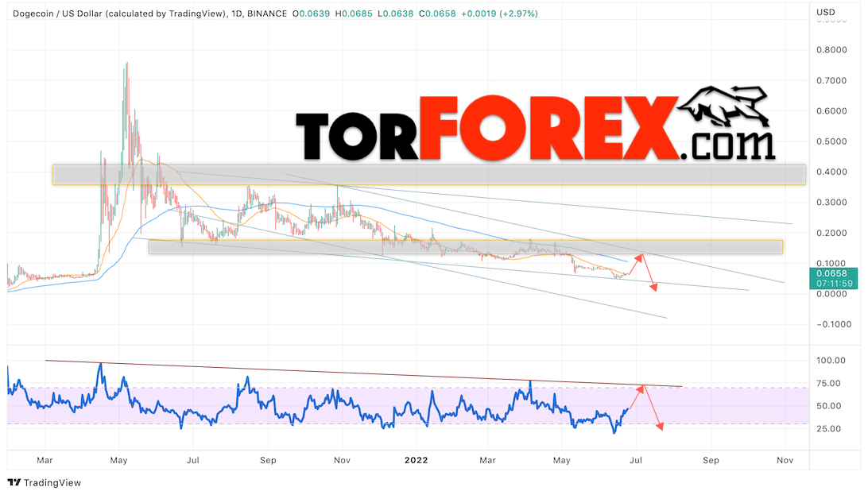Click the open value O0.0639
Screen dimensions: 868x495
click(311, 14)
